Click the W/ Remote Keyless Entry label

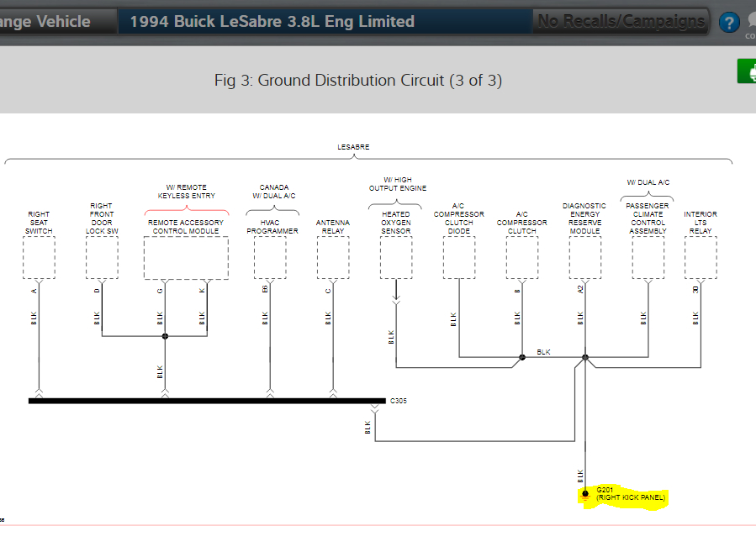[x=186, y=192]
